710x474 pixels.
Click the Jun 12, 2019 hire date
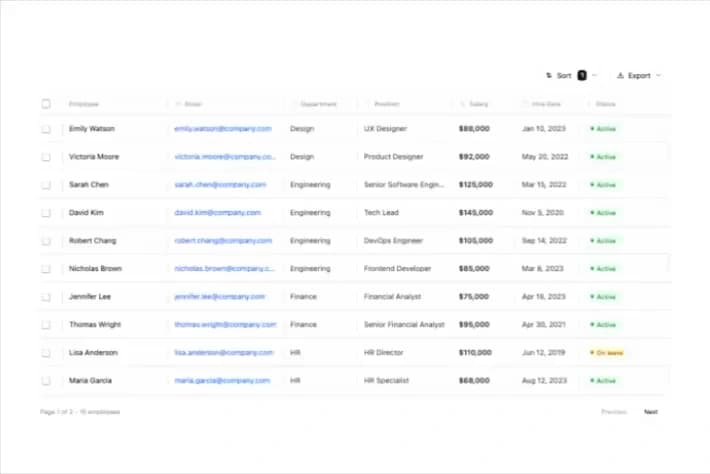(x=543, y=353)
